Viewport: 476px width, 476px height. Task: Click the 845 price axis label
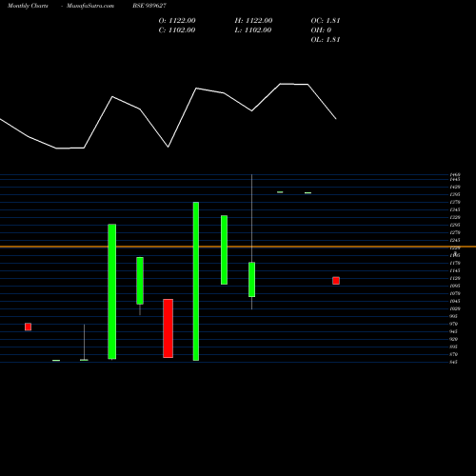[454, 362]
